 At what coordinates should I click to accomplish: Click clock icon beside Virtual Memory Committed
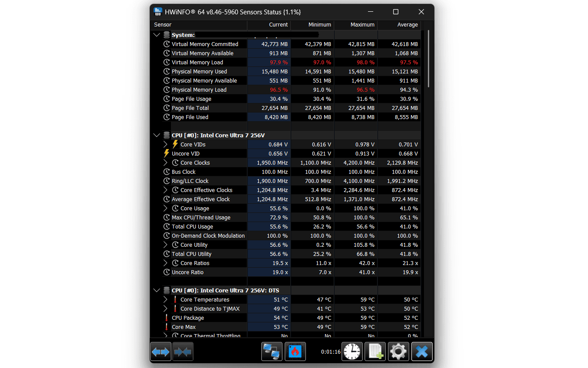point(167,44)
